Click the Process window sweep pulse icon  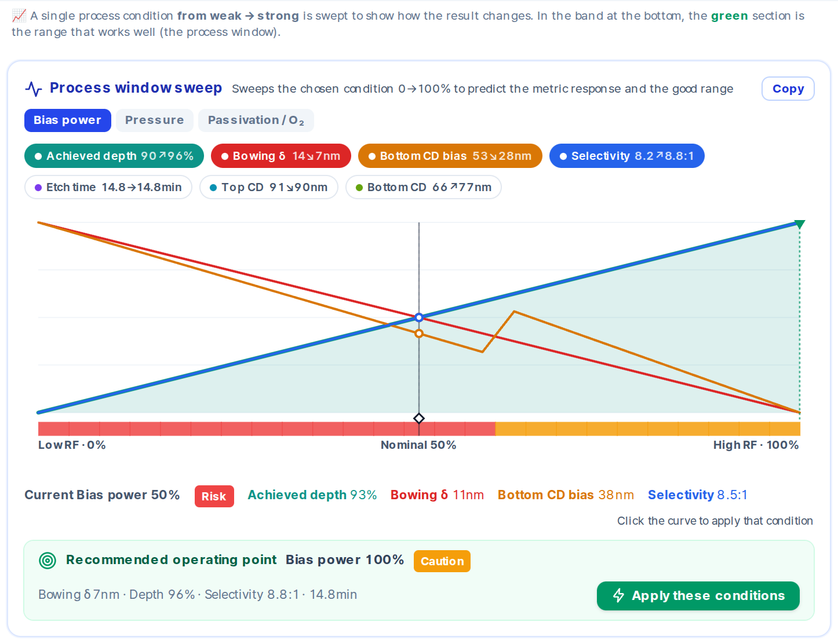(x=34, y=89)
